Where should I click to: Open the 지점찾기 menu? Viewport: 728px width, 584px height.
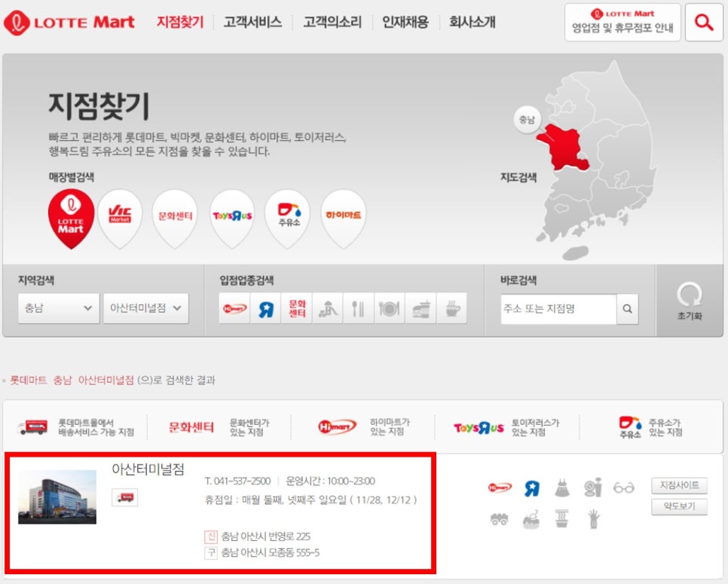(180, 22)
